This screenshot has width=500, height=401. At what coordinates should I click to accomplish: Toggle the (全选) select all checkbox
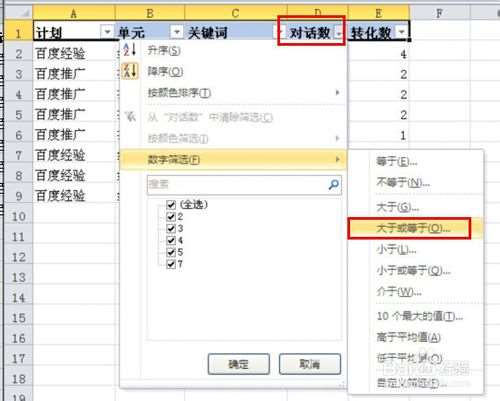pyautogui.click(x=171, y=204)
